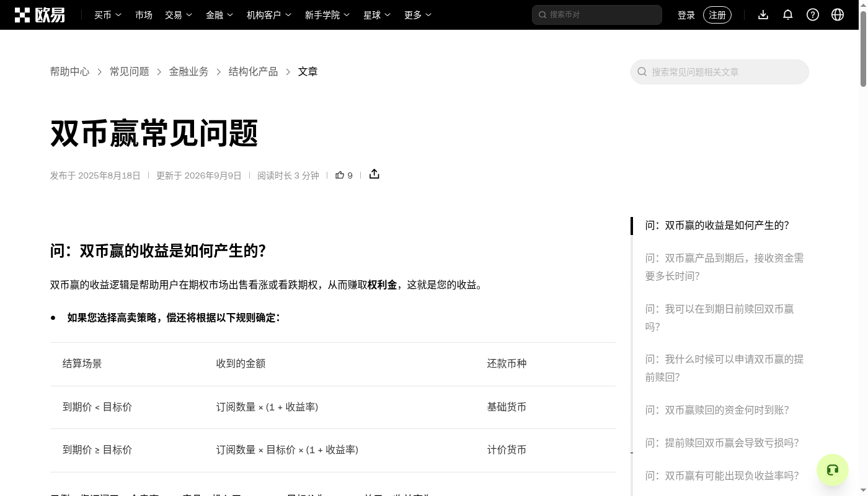
Task: Focus the 搜索常见问题相关文章 search field
Action: [720, 72]
